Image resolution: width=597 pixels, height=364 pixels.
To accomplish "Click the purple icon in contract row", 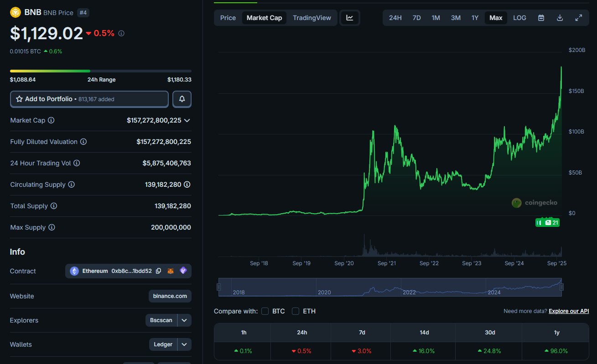I will pos(183,271).
